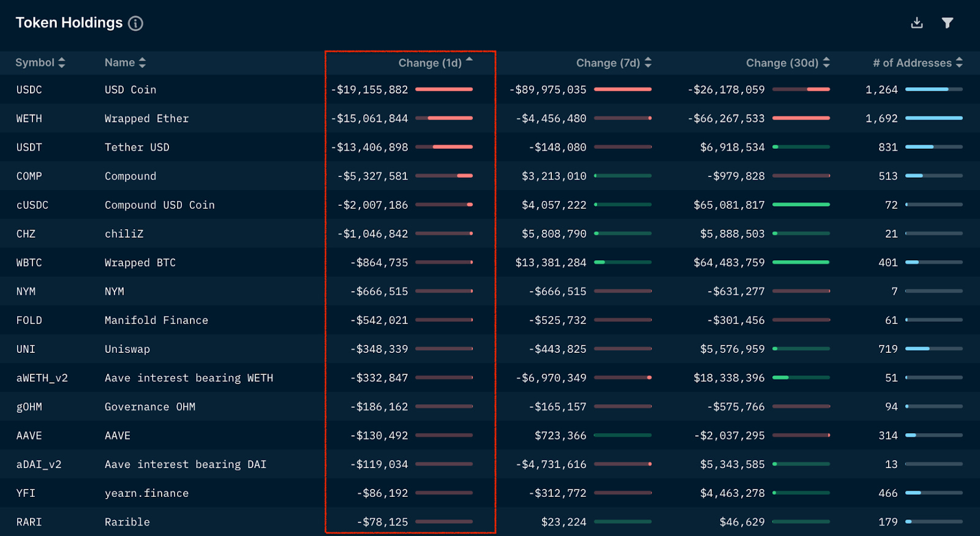
Task: Download the token holdings data
Action: [x=917, y=23]
